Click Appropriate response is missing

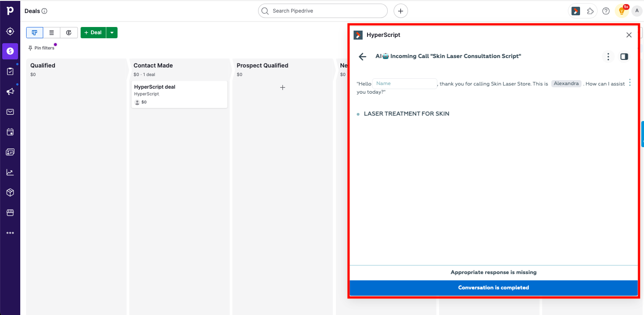(x=494, y=272)
